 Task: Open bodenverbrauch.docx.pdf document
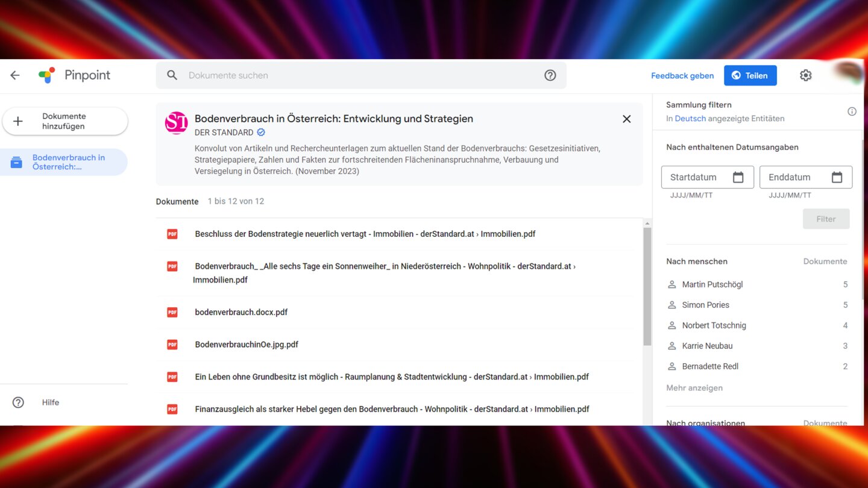click(241, 312)
